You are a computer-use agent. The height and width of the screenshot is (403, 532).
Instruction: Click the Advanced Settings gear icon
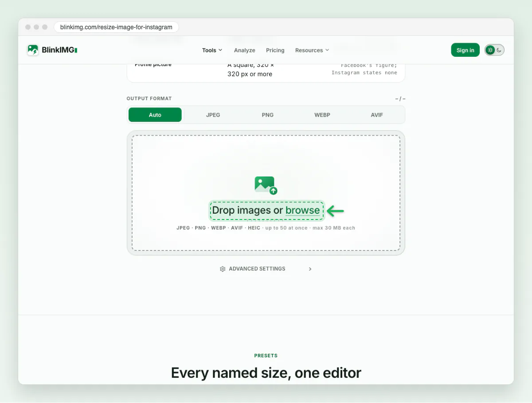[x=223, y=269]
